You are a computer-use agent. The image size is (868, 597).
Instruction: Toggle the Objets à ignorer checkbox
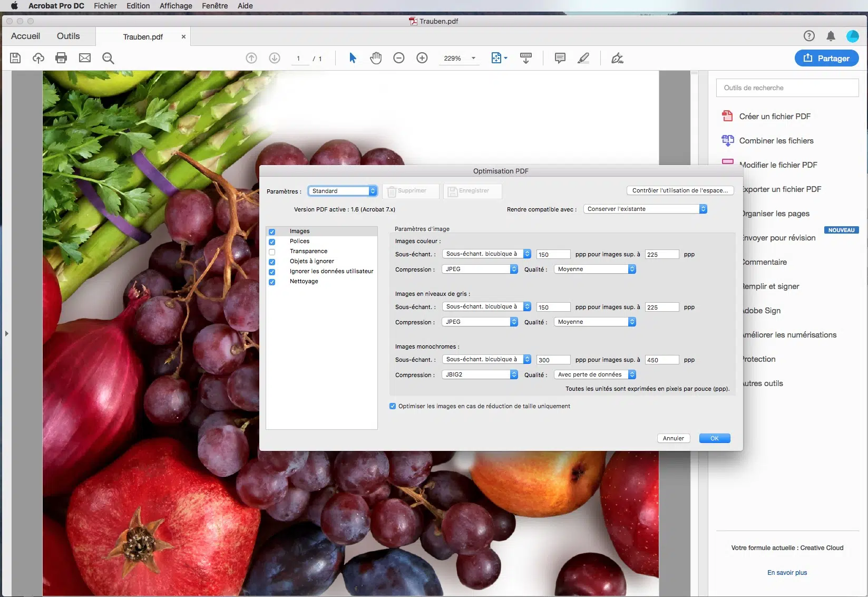pyautogui.click(x=272, y=262)
